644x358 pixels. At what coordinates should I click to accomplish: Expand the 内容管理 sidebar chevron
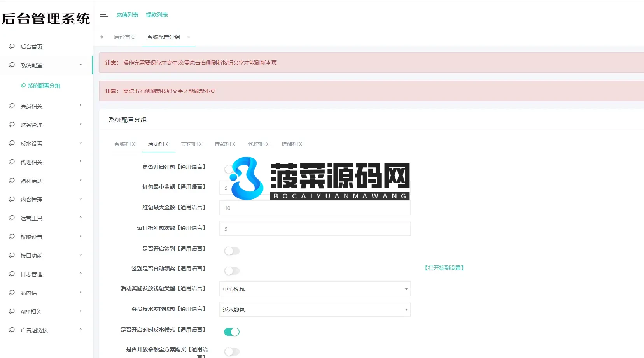81,198
